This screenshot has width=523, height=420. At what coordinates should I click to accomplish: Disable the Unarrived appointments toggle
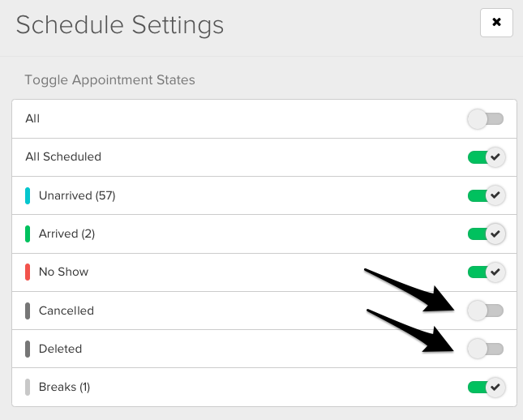click(x=486, y=195)
